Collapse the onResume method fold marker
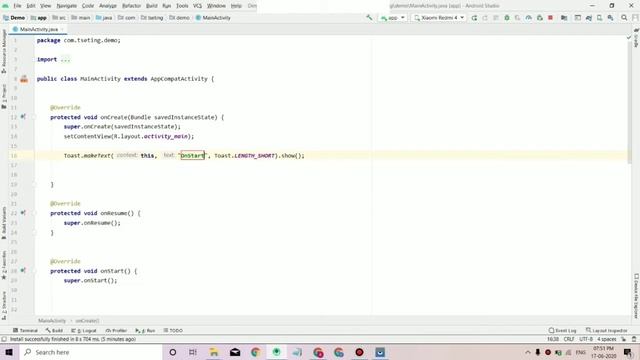The image size is (640, 360). [34, 213]
